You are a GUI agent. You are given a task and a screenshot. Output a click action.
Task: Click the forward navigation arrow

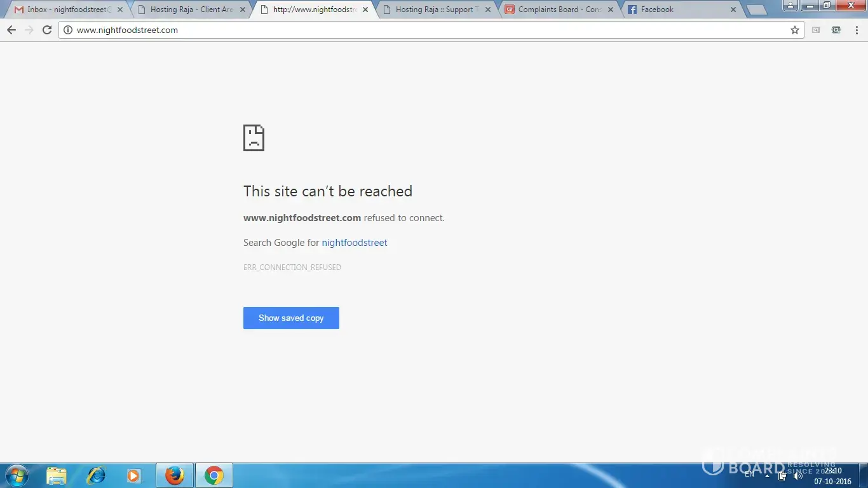coord(29,30)
